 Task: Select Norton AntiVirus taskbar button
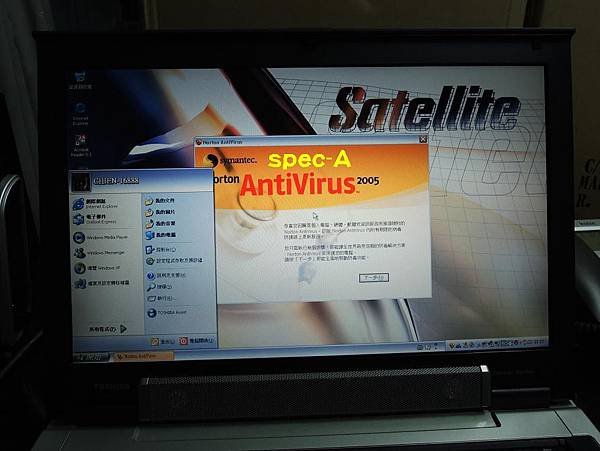coord(143,357)
